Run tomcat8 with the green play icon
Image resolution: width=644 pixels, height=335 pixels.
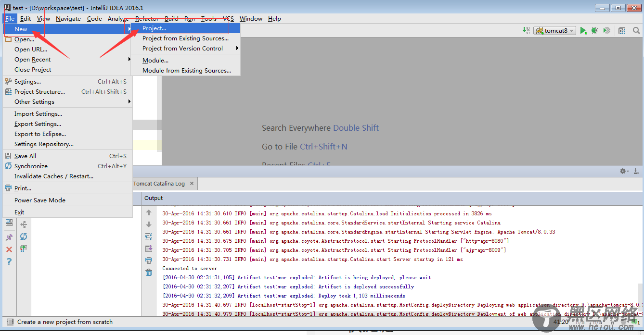click(583, 30)
